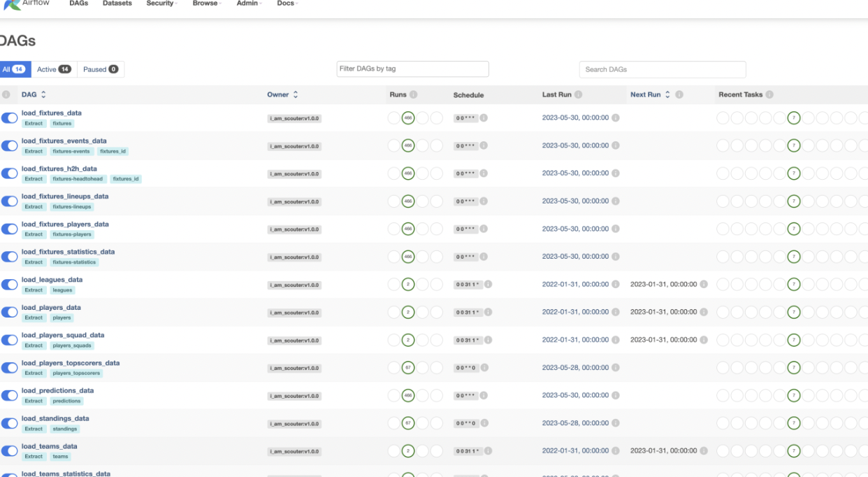
Task: Open the 7 recent tasks circle for load_players_data
Action: pos(793,312)
